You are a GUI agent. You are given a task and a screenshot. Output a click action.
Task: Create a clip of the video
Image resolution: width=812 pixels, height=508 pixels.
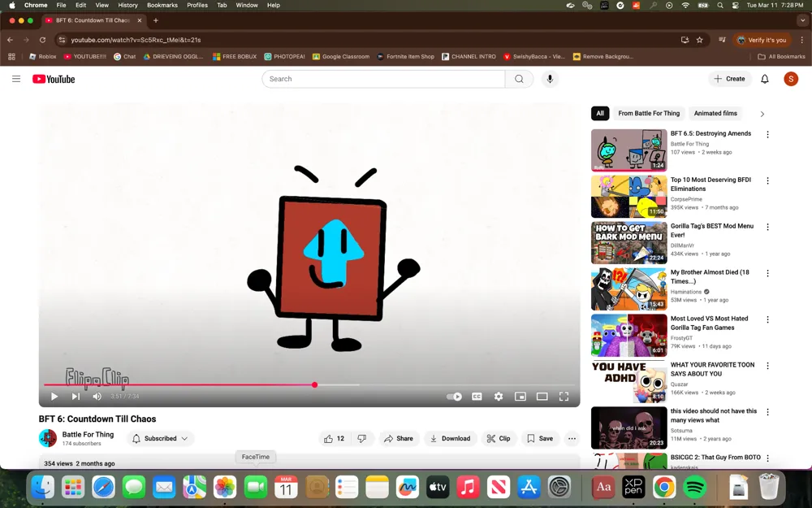pos(499,439)
